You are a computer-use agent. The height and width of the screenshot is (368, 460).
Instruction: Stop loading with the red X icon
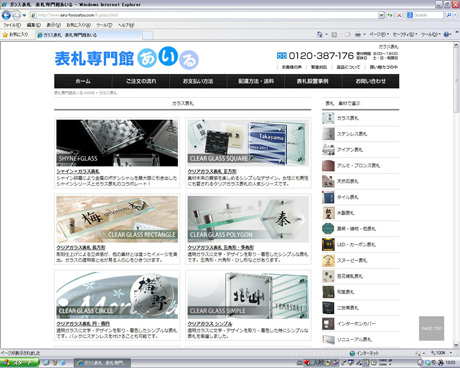point(399,15)
